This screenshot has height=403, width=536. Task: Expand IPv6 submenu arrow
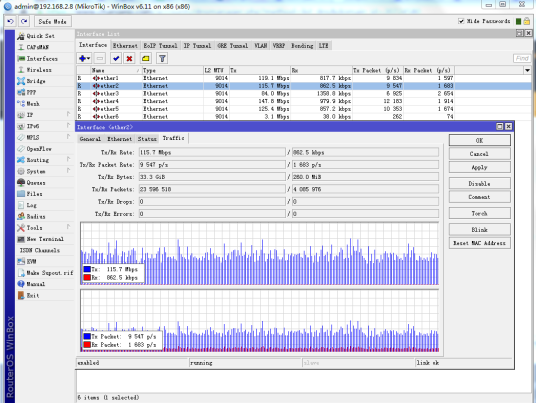tap(69, 126)
